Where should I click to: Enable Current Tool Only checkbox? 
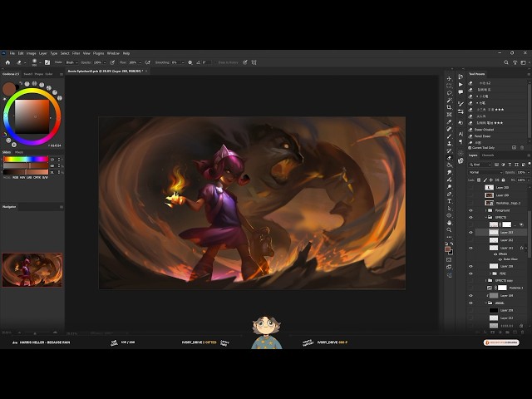point(470,148)
